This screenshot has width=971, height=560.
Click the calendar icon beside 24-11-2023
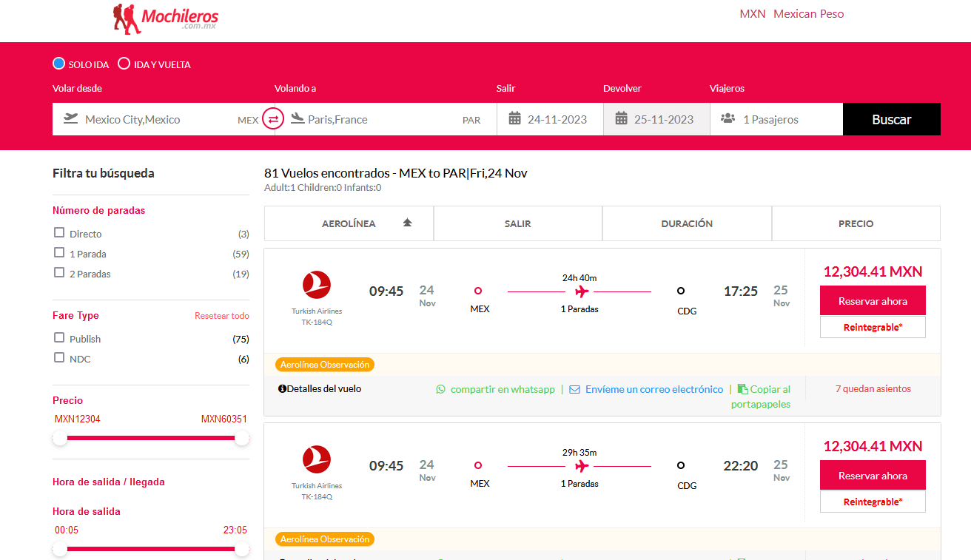coord(515,118)
